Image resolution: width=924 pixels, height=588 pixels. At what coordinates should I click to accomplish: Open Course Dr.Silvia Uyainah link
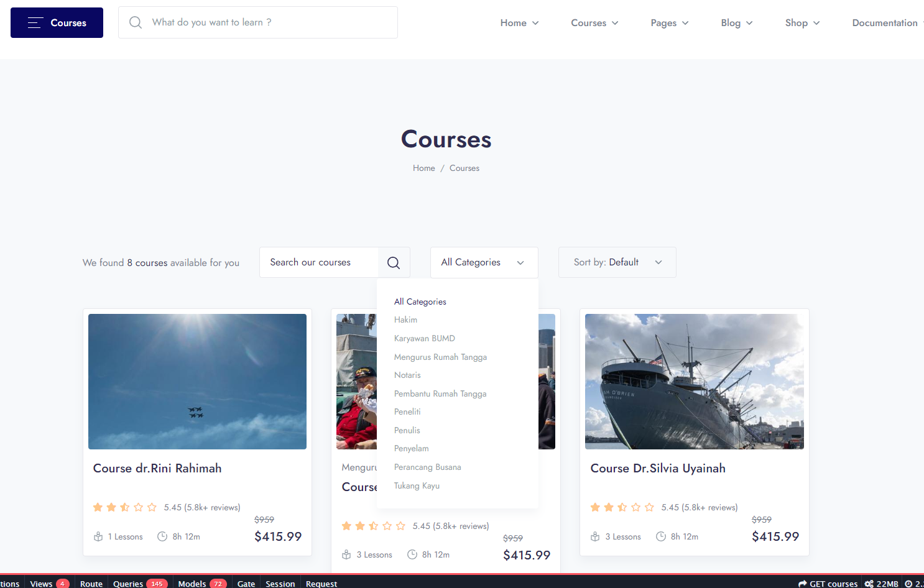(658, 468)
